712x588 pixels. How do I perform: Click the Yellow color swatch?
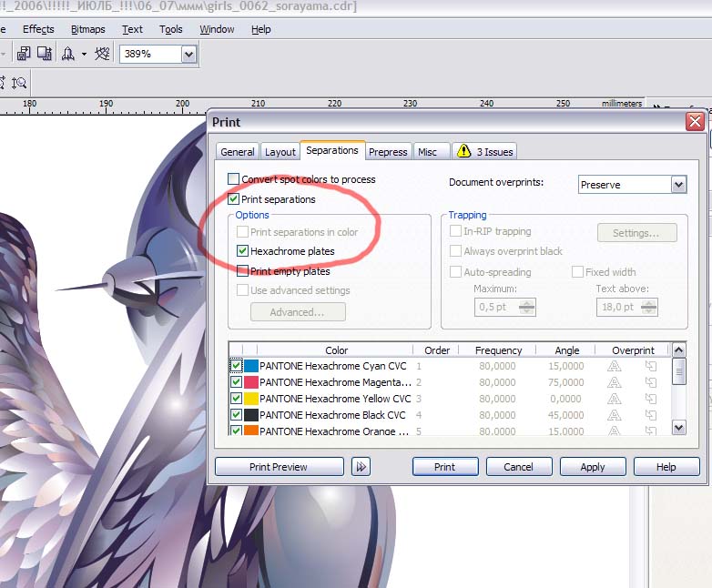(251, 398)
